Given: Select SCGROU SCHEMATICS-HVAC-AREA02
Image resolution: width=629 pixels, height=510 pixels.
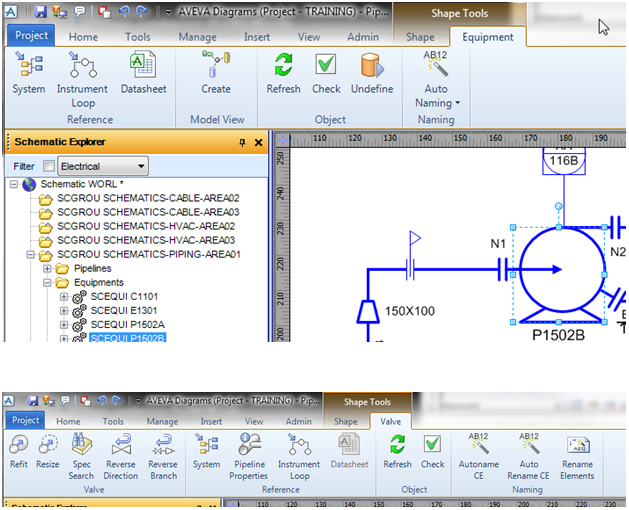Looking at the screenshot, I should point(146,226).
